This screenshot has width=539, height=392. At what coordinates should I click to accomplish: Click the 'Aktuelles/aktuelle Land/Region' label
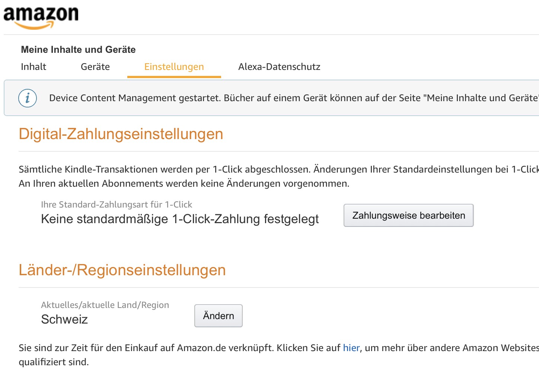(105, 305)
